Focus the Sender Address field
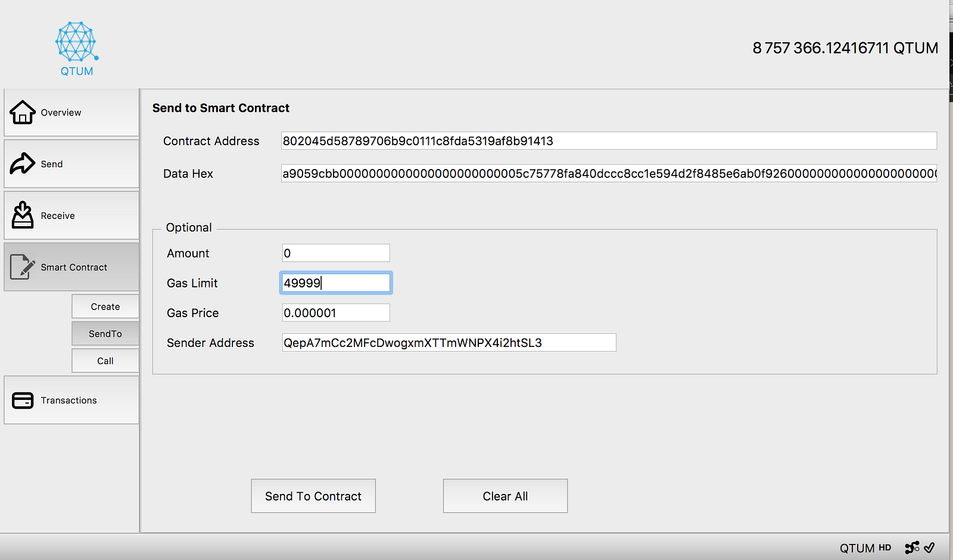This screenshot has width=953, height=560. pyautogui.click(x=449, y=343)
